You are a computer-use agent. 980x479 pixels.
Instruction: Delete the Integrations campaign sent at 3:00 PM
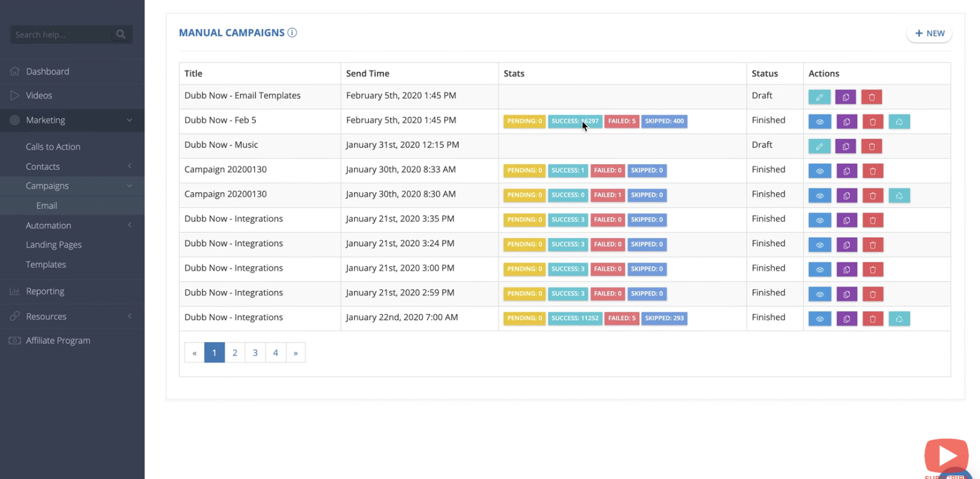click(872, 270)
